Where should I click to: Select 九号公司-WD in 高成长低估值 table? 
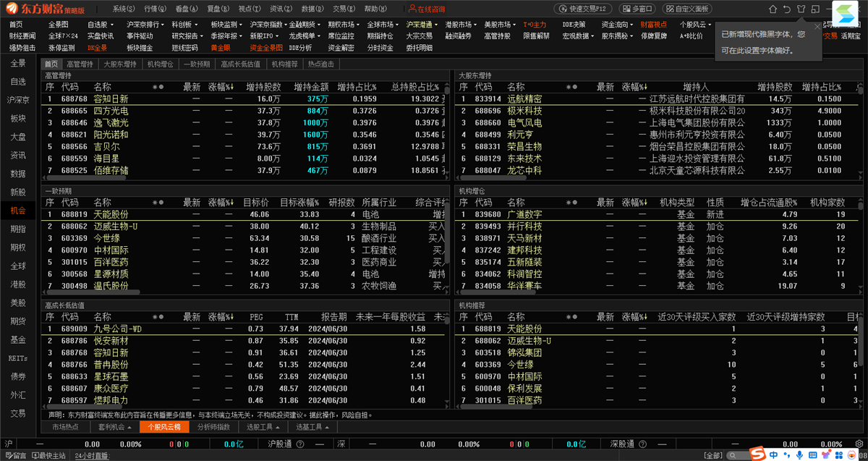pos(117,329)
